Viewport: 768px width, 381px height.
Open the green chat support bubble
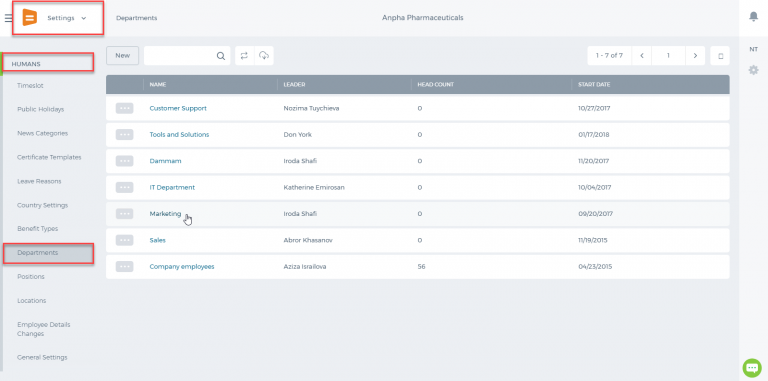pos(752,368)
